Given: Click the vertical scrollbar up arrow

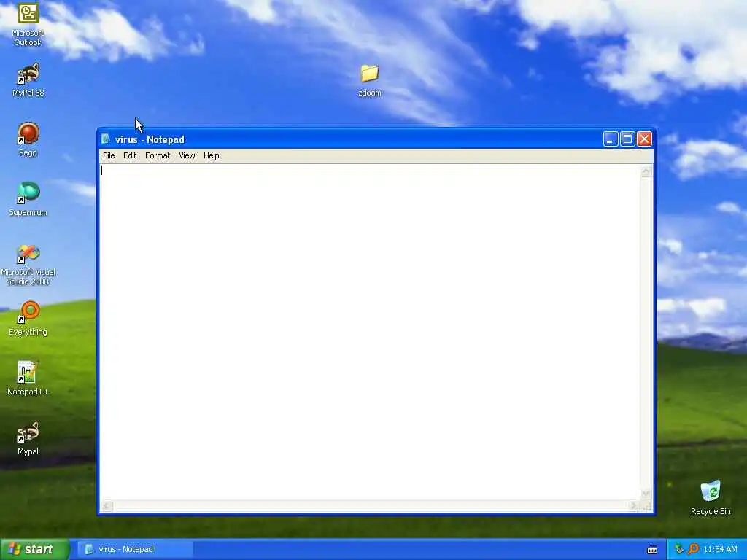Looking at the screenshot, I should [x=646, y=171].
